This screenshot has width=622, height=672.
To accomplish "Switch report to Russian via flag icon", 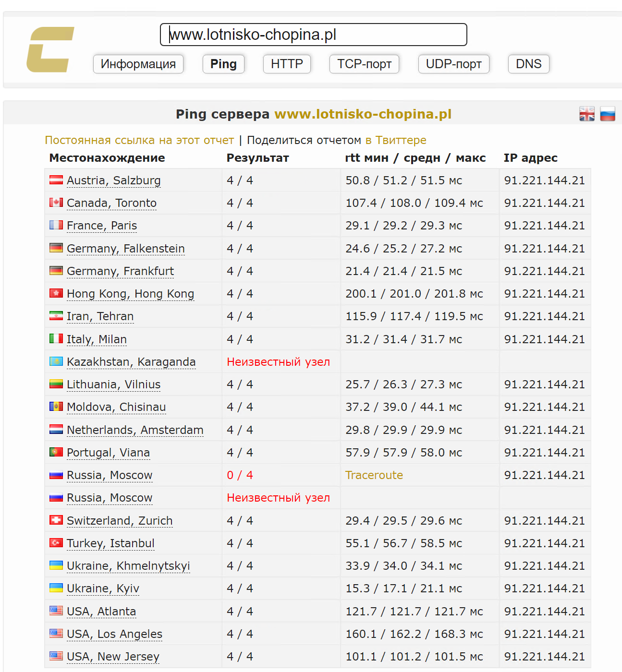I will (x=608, y=114).
